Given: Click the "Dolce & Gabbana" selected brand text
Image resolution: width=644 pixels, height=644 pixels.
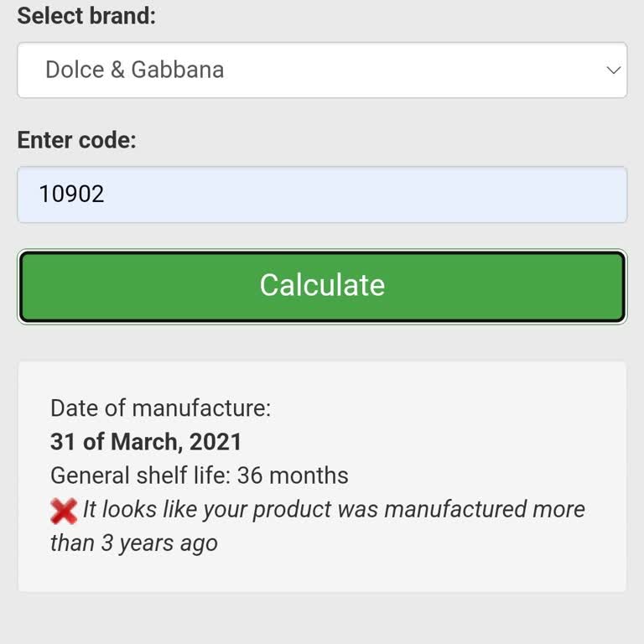Looking at the screenshot, I should coord(134,70).
